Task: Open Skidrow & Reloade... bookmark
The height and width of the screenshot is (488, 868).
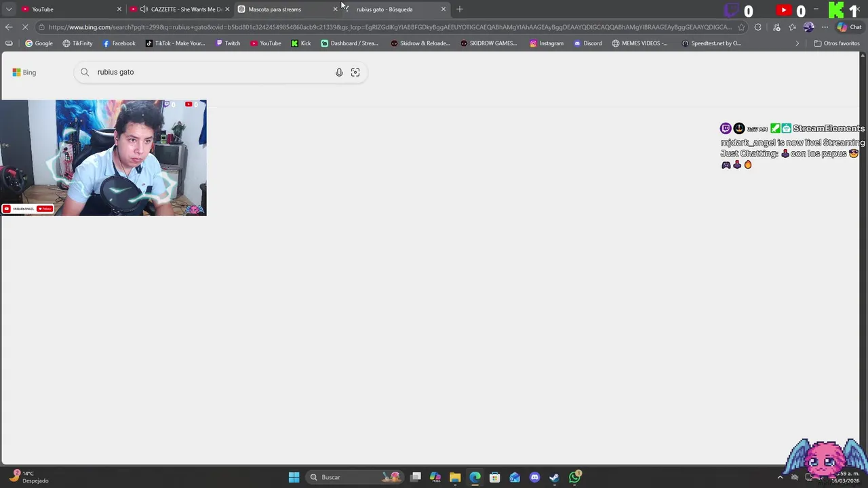Action: [x=420, y=43]
